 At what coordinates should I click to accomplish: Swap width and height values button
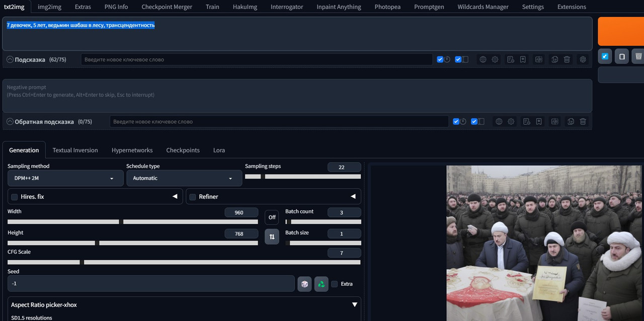click(272, 236)
